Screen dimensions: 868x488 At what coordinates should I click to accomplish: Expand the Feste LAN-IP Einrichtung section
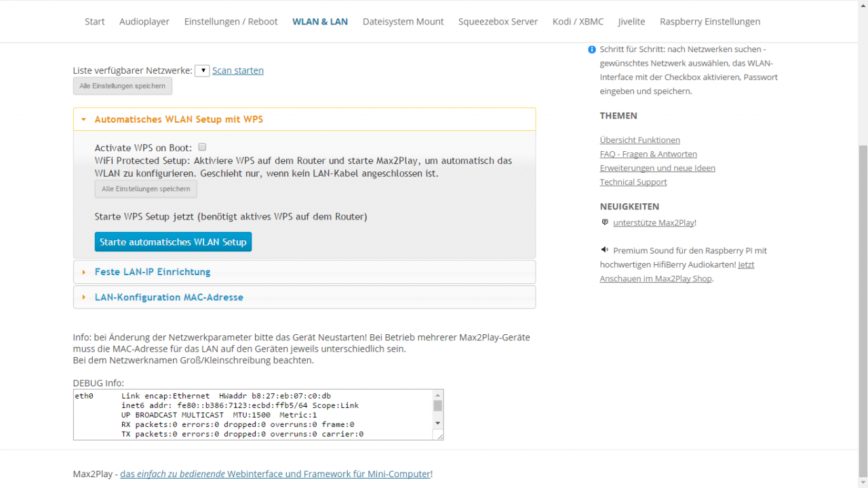[x=304, y=272]
